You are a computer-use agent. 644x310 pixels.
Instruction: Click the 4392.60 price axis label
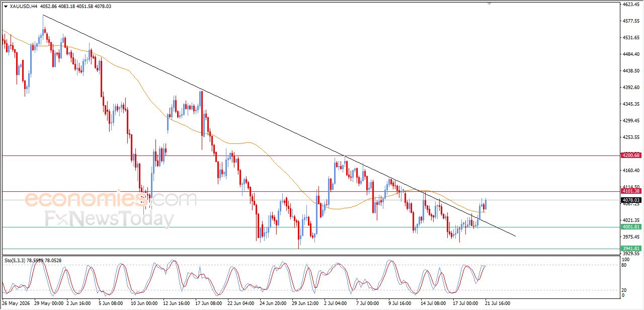coord(630,88)
